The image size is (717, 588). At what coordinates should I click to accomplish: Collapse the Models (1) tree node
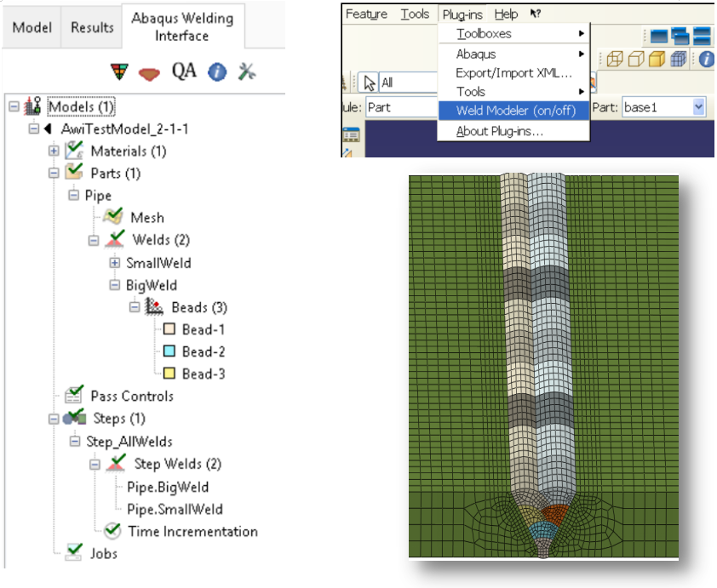click(x=14, y=106)
